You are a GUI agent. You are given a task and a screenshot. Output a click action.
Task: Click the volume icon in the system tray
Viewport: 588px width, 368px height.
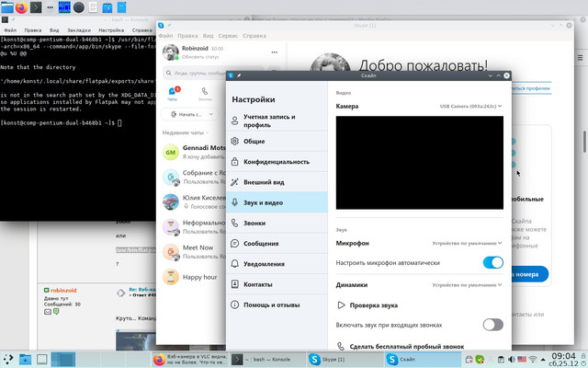click(511, 360)
